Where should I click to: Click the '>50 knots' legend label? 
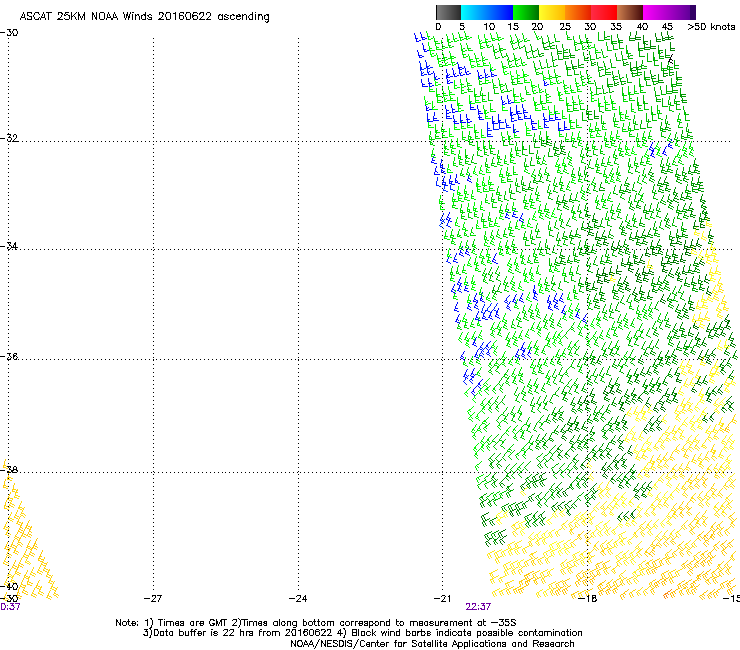(x=711, y=27)
